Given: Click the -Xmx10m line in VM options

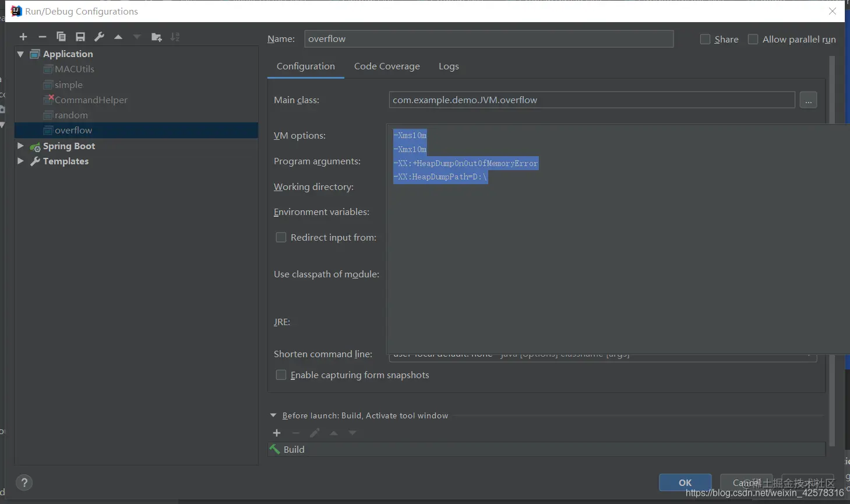Looking at the screenshot, I should click(410, 149).
